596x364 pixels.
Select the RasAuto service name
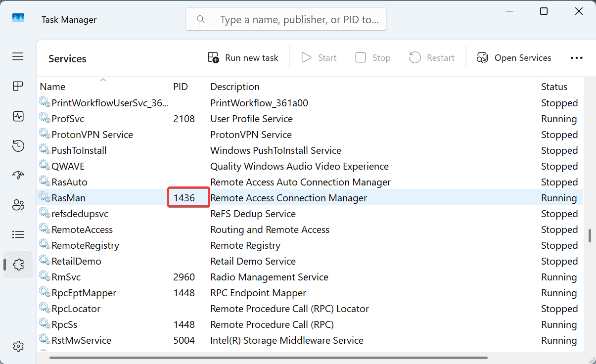pos(69,182)
